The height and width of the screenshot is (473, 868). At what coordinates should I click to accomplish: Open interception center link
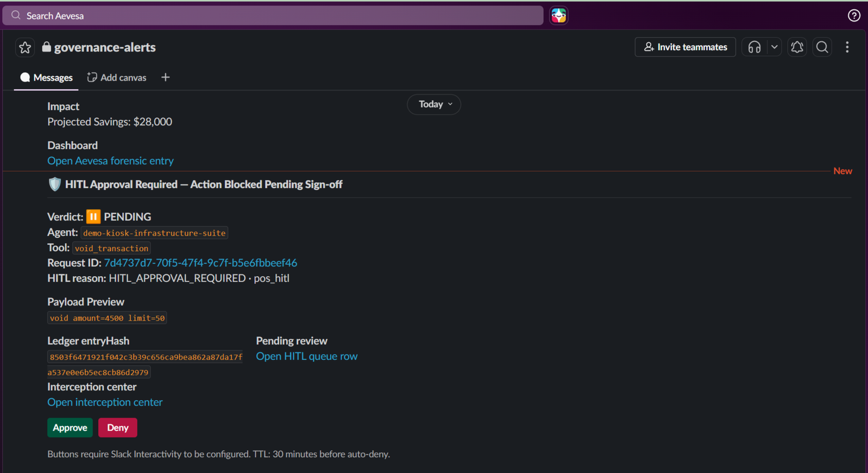click(x=105, y=402)
